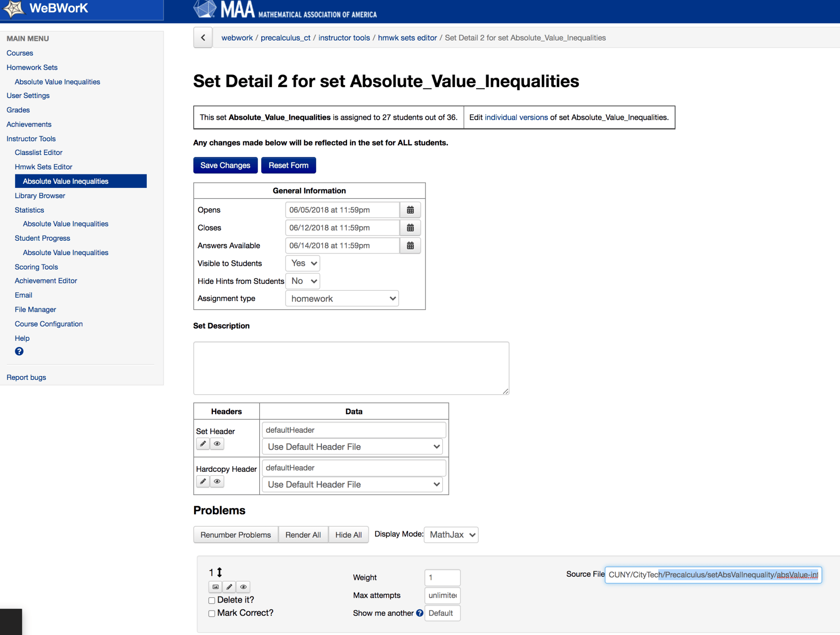
Task: Check the Mark Correct? checkbox
Action: (212, 614)
